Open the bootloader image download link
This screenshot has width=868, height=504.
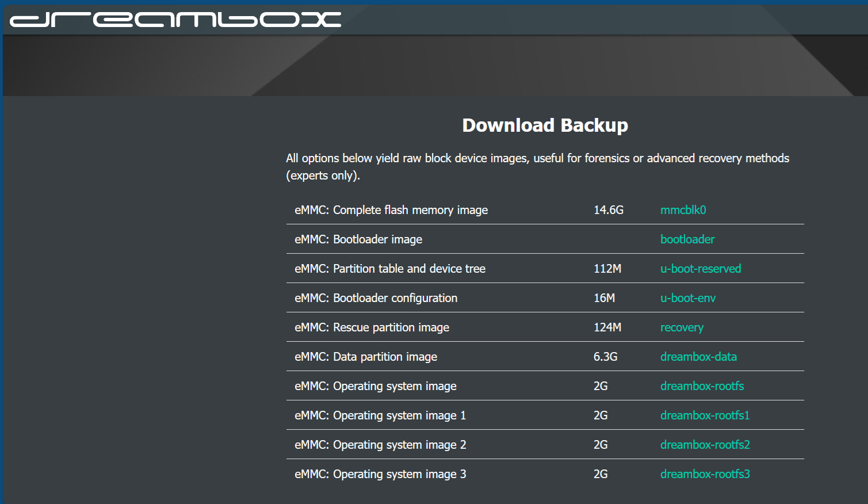(x=687, y=239)
